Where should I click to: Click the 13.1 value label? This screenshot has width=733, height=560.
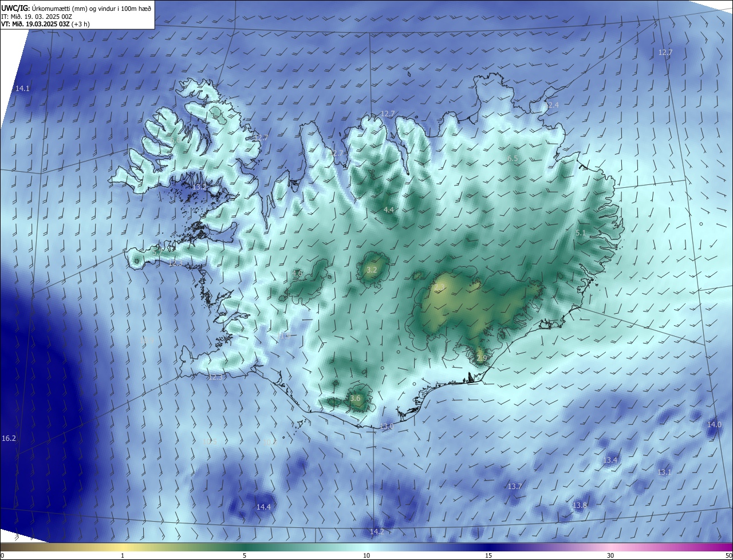(664, 472)
